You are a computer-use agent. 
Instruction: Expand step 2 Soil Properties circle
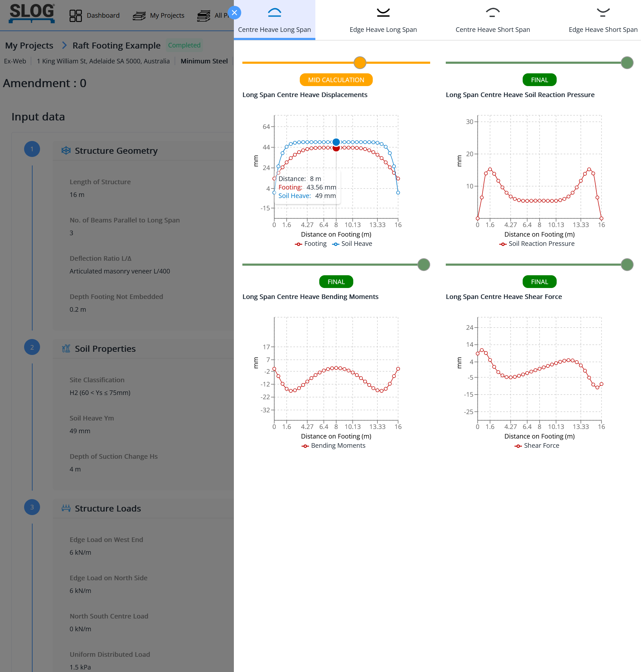(x=32, y=347)
